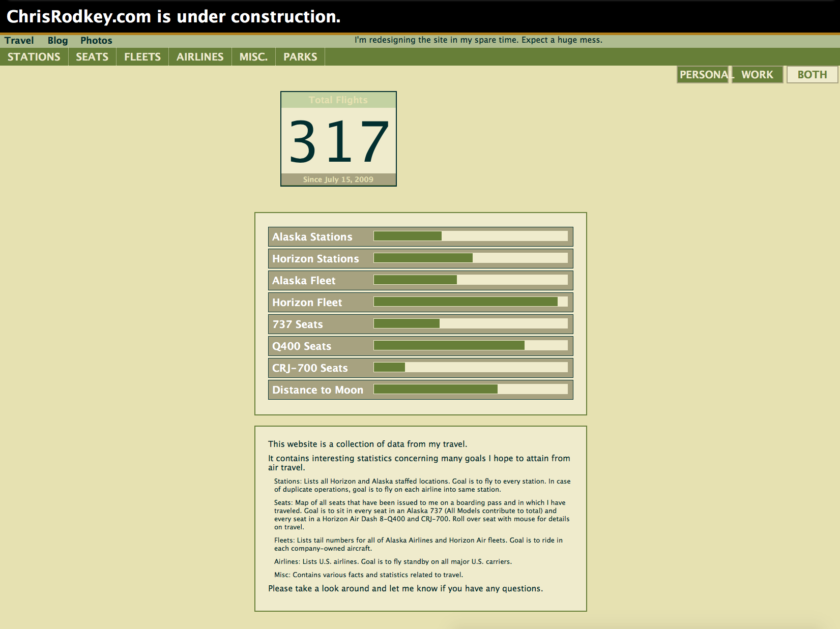Click the CRJ-700 Seats progress bar

click(471, 367)
